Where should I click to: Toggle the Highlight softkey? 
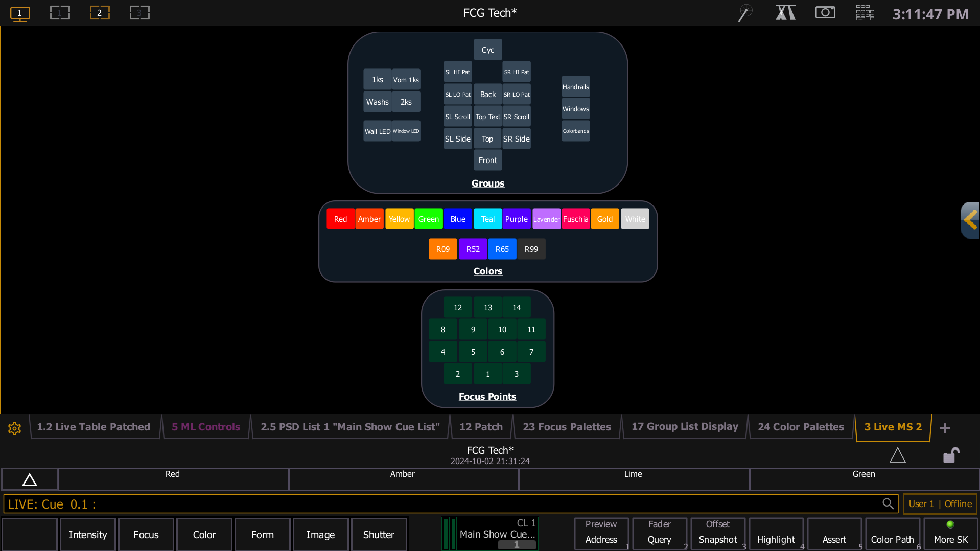click(776, 534)
